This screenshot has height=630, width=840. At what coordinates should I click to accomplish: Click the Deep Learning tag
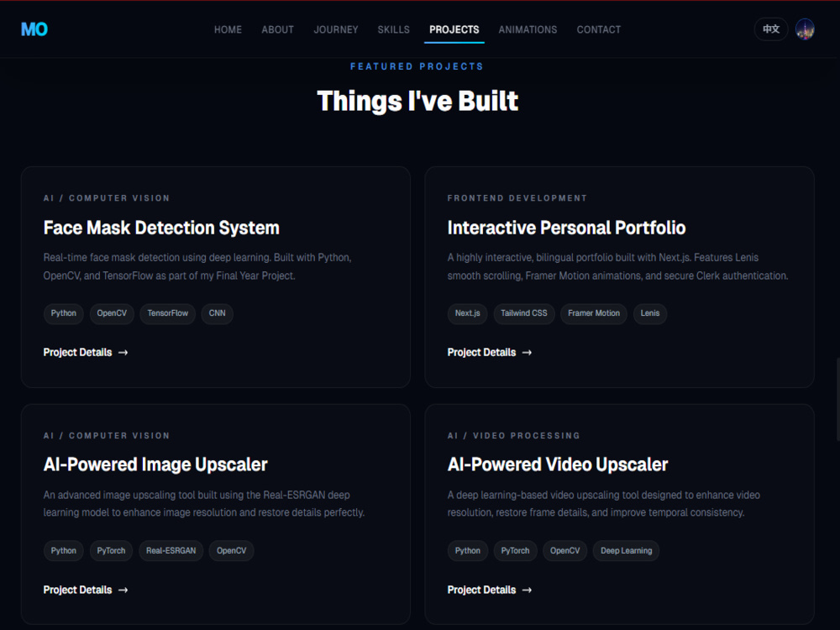627,551
